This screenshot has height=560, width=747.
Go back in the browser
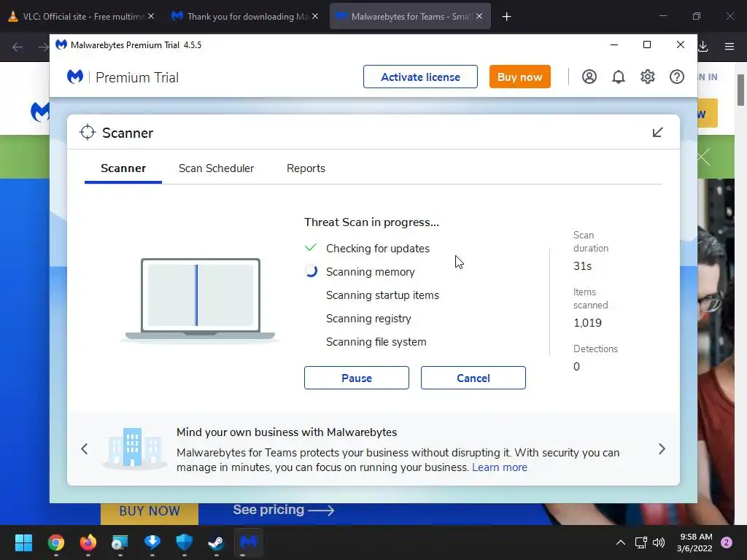pyautogui.click(x=18, y=47)
